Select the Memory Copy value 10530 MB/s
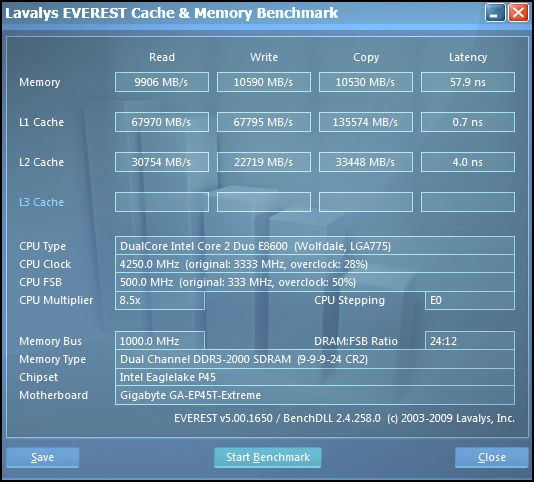This screenshot has width=534, height=482. pyautogui.click(x=366, y=82)
